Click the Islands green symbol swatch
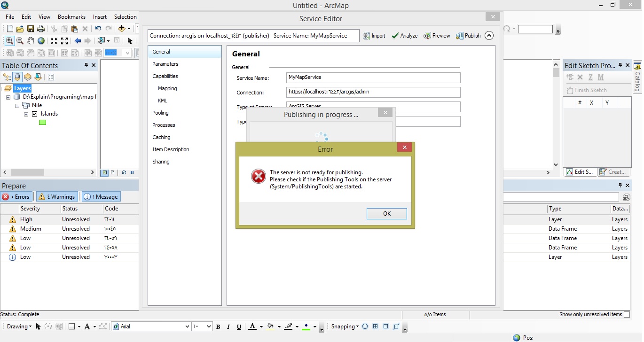The image size is (644, 342). click(42, 123)
